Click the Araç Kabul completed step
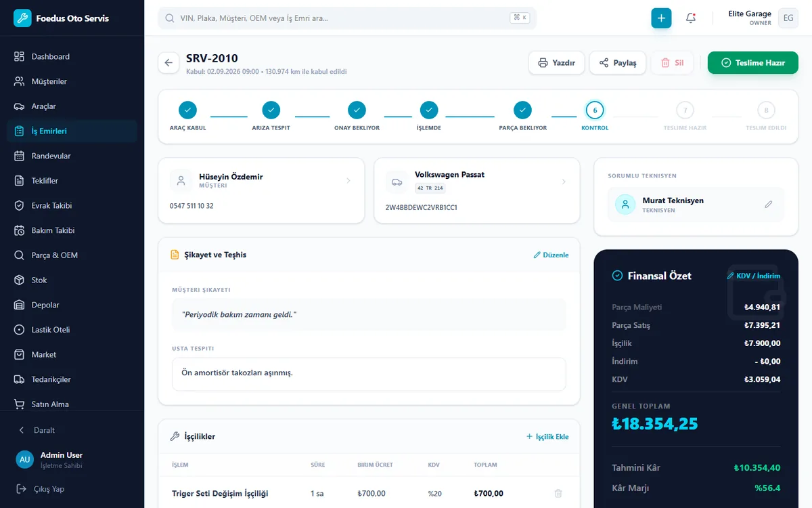 coord(188,110)
